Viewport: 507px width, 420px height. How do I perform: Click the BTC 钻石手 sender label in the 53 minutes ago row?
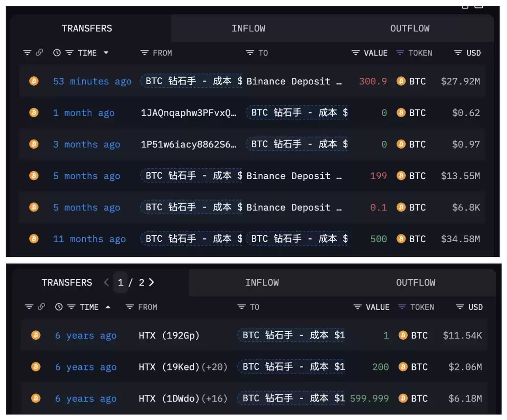click(x=192, y=81)
